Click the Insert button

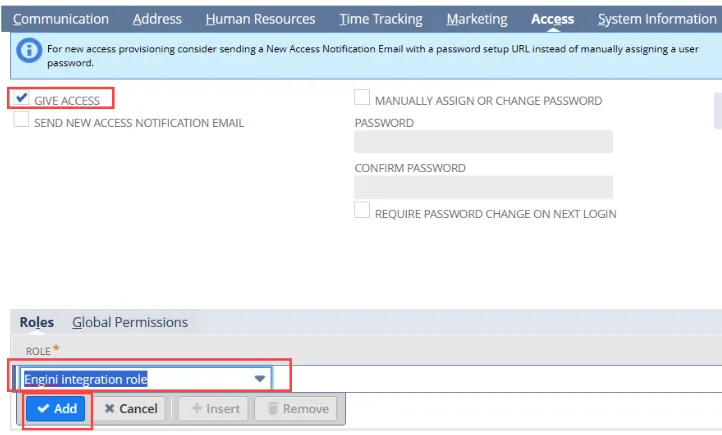coord(213,409)
